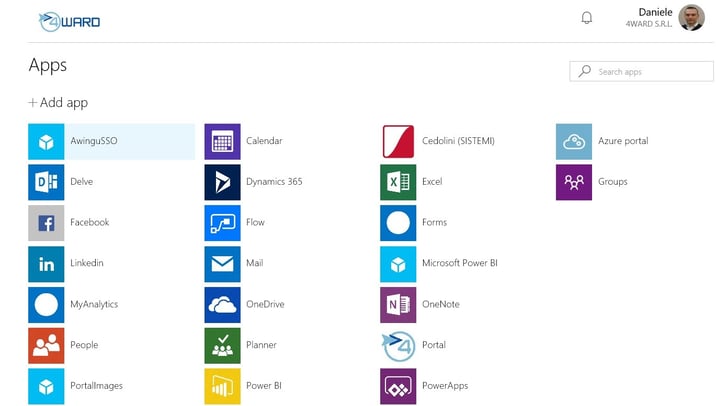Open the PowerApps icon

tap(398, 386)
